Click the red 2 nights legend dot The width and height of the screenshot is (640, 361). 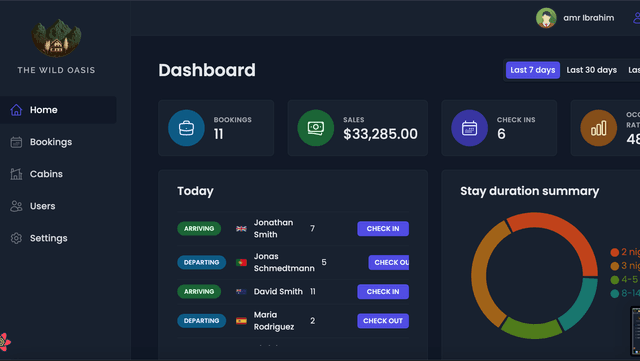click(615, 252)
